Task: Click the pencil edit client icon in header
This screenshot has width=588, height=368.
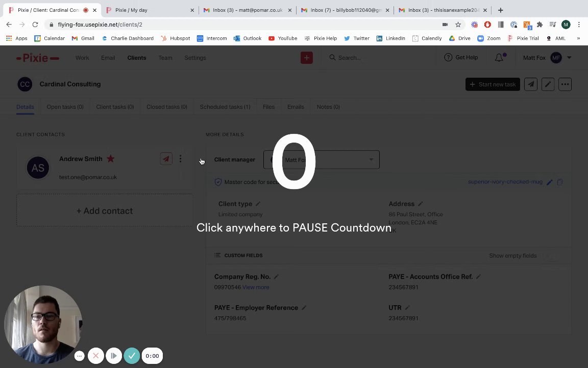Action: coord(548,84)
